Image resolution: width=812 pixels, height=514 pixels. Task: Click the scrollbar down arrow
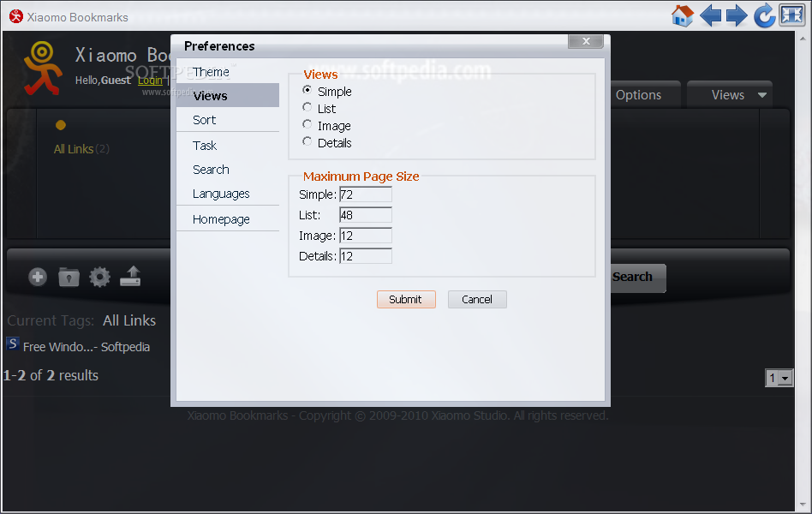803,505
